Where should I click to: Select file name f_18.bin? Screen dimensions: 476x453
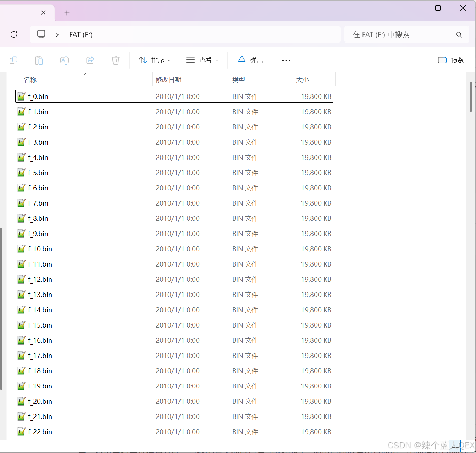(40, 371)
